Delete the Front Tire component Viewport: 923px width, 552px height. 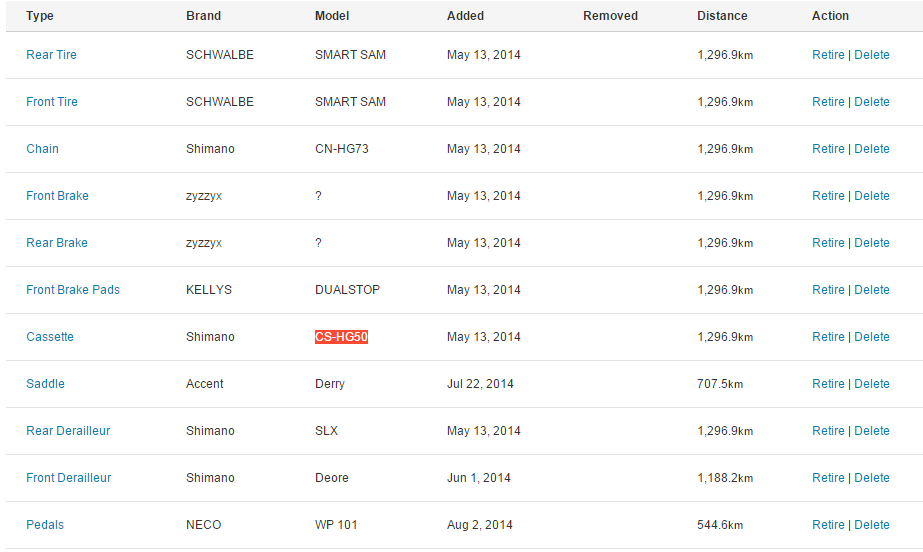coord(871,102)
